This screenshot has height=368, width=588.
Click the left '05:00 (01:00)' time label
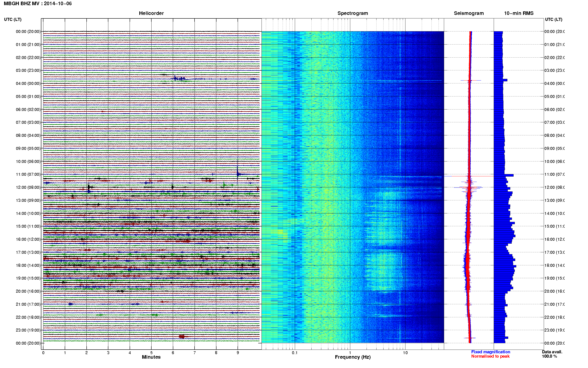[x=28, y=96]
